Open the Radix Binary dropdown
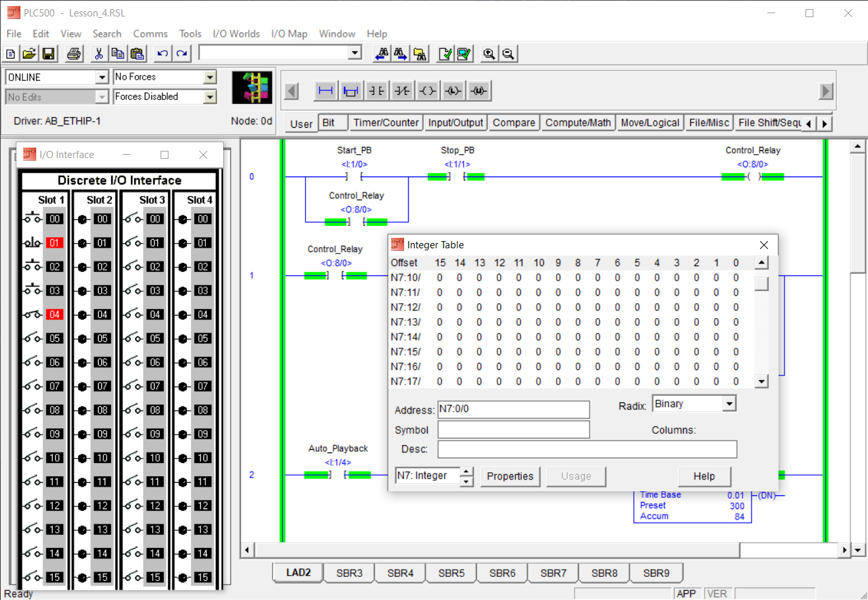 (729, 404)
